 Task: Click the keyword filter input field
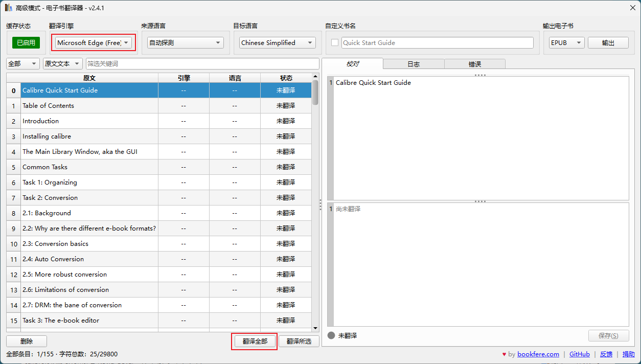pyautogui.click(x=202, y=63)
